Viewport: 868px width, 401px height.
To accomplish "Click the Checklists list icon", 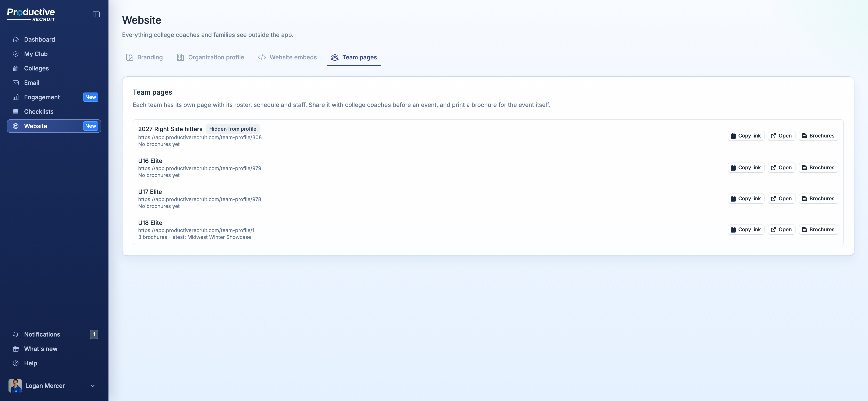I will [x=15, y=112].
